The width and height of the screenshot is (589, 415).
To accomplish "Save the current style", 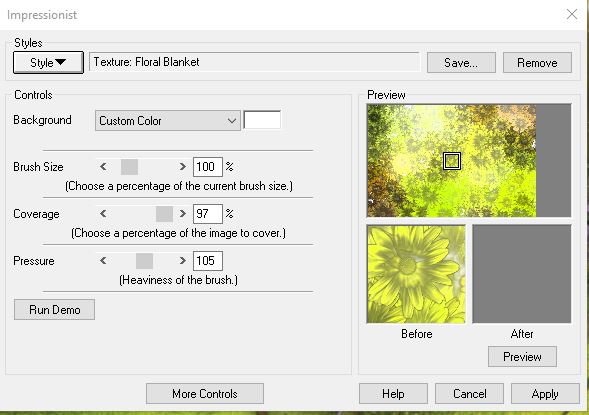I will pyautogui.click(x=461, y=62).
